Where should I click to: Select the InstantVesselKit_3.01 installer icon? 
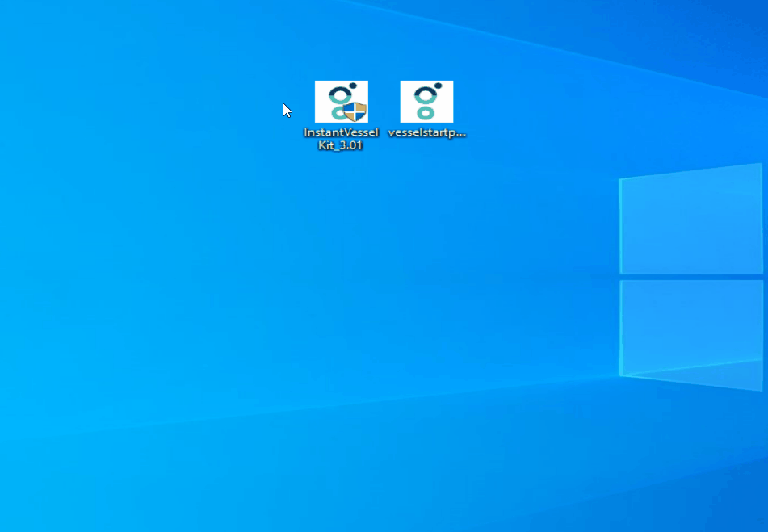click(x=341, y=102)
